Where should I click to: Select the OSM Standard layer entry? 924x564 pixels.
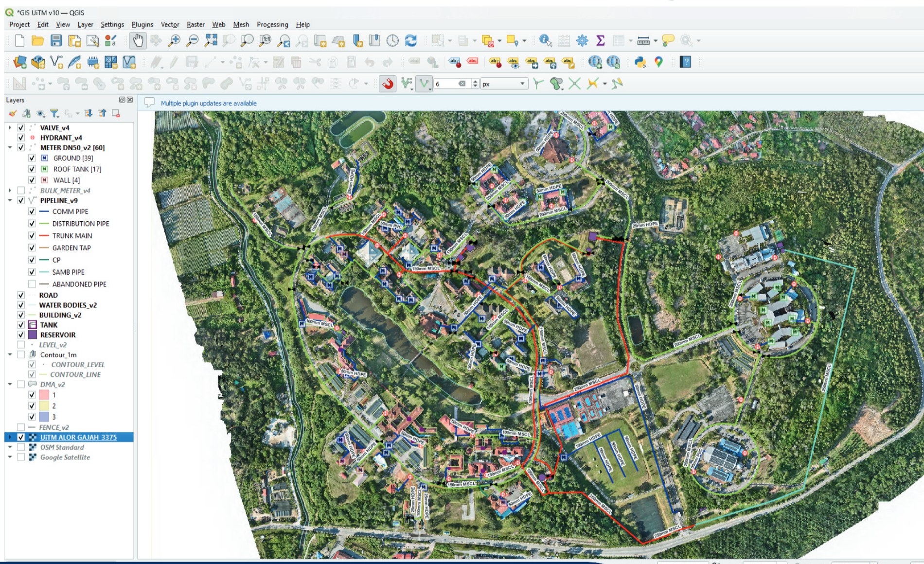point(62,447)
